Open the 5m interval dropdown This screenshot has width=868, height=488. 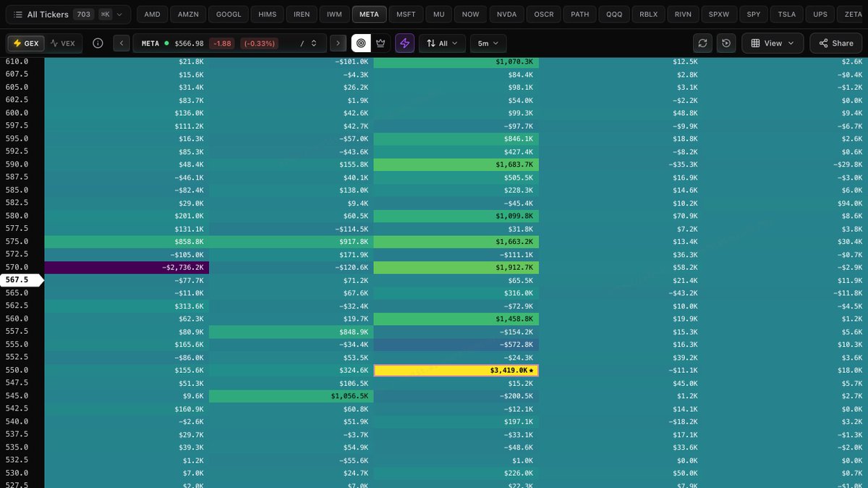[488, 43]
